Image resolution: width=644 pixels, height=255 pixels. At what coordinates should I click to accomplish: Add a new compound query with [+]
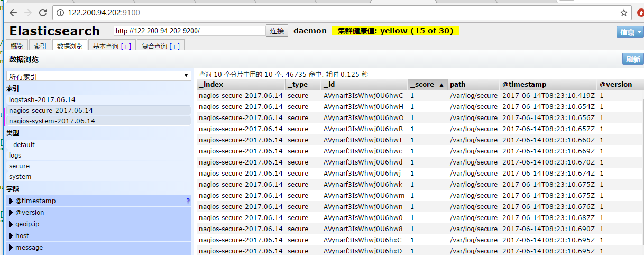(x=174, y=46)
